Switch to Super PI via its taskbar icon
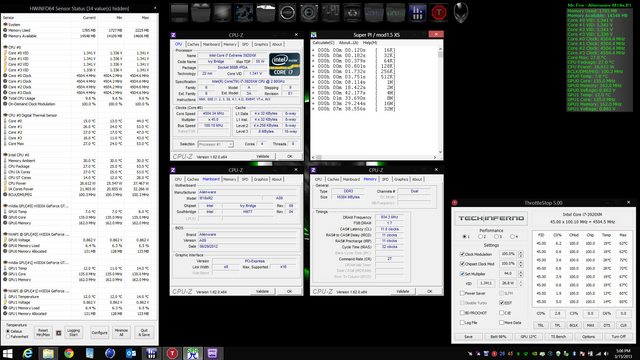 point(192,353)
